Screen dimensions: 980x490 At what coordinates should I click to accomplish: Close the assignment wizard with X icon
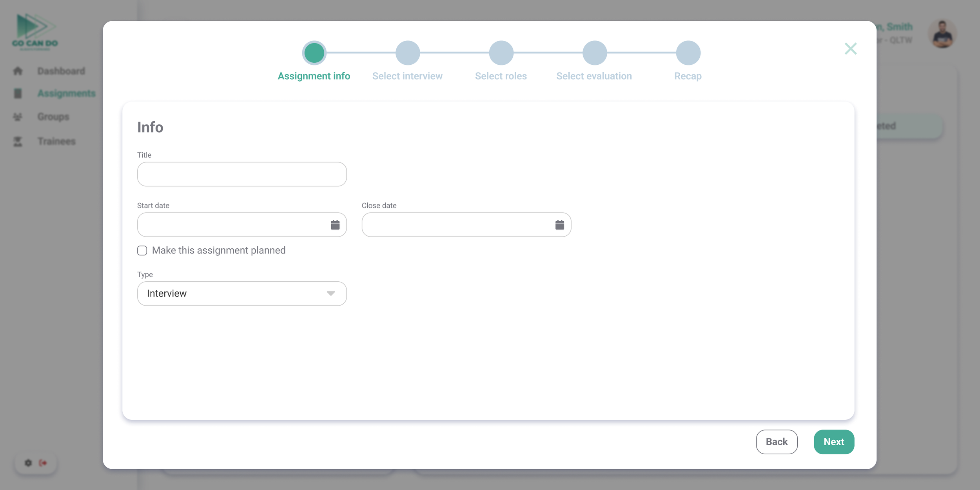point(850,49)
